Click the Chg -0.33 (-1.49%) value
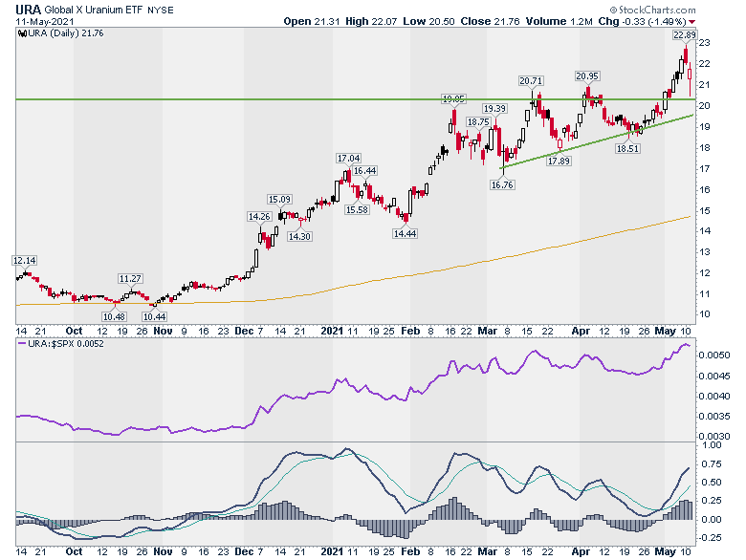Viewport: 746px width, 560px height. pyautogui.click(x=642, y=21)
